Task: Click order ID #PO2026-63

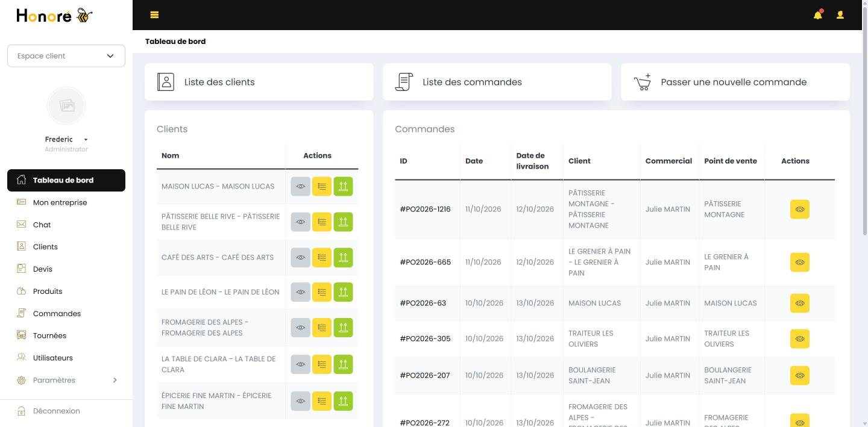Action: point(423,304)
